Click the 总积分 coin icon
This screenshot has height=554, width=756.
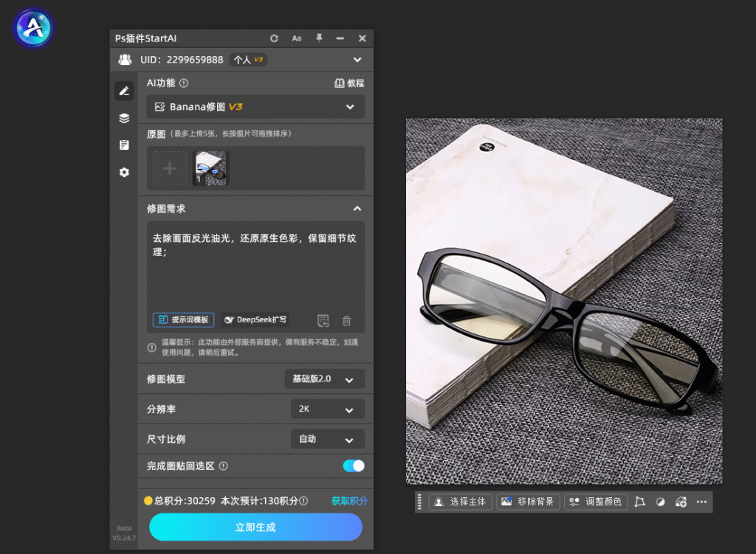tap(148, 501)
